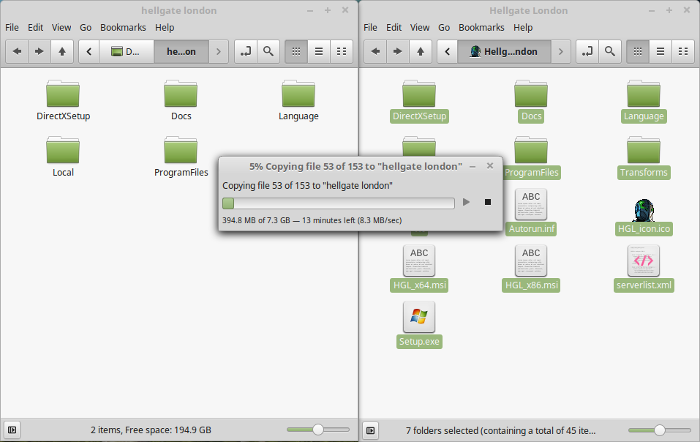
Task: Open File menu in right window
Action: (x=370, y=27)
